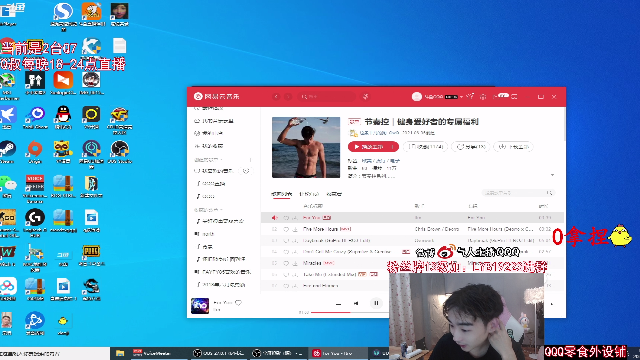The height and width of the screenshot is (360, 640).
Task: Click the playlist list vertical scrollbar
Action: [565, 124]
